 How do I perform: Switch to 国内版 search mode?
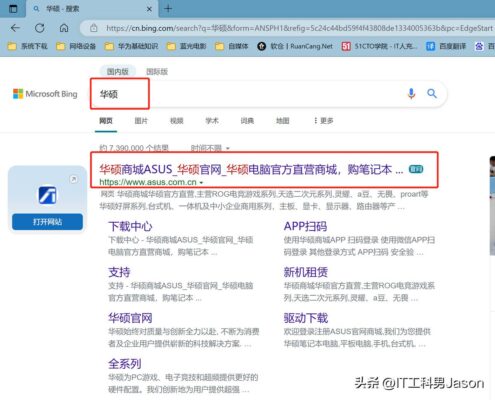pos(118,71)
